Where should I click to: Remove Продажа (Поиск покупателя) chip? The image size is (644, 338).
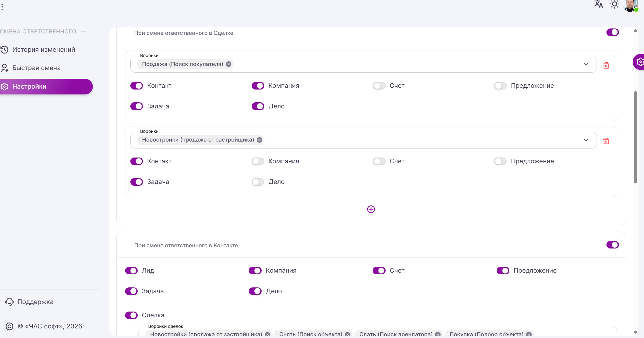(229, 64)
